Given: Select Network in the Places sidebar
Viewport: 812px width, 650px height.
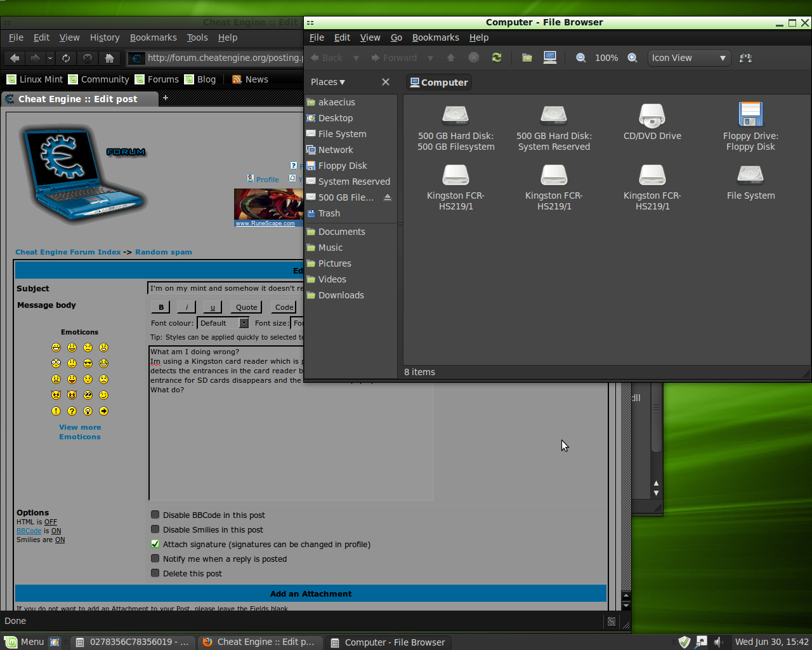Looking at the screenshot, I should point(336,150).
